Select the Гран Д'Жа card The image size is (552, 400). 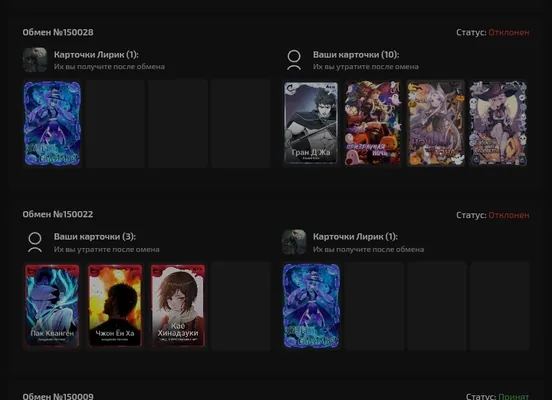click(311, 123)
